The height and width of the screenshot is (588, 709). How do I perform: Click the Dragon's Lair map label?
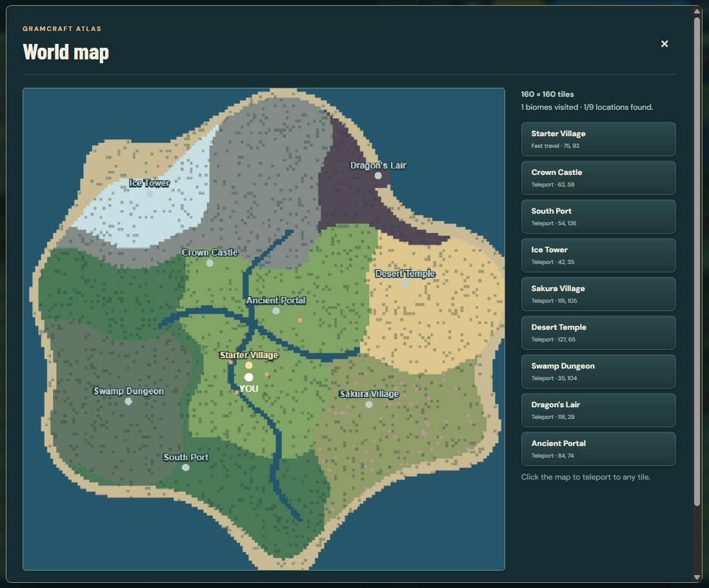[x=378, y=165]
